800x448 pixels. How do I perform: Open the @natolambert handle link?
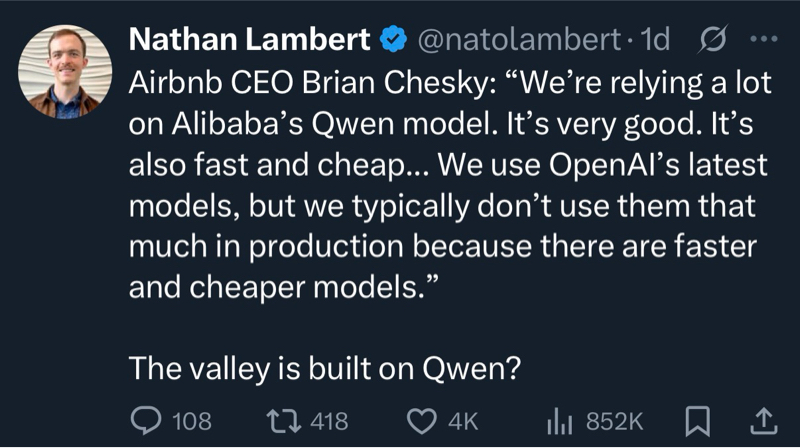(x=518, y=41)
